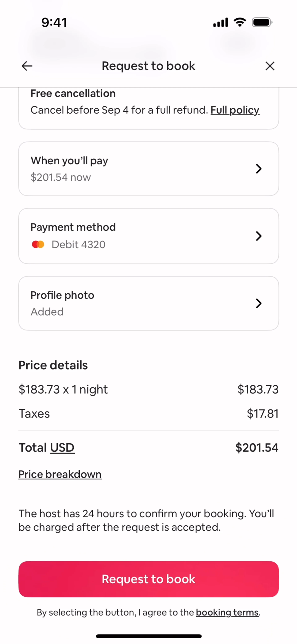Screen dimensions: 297x644
Task: Tap the home indicator bar
Action: coord(149,636)
